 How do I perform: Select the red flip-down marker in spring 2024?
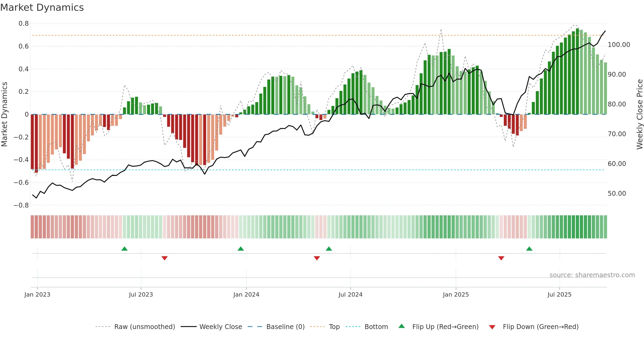[x=317, y=258]
